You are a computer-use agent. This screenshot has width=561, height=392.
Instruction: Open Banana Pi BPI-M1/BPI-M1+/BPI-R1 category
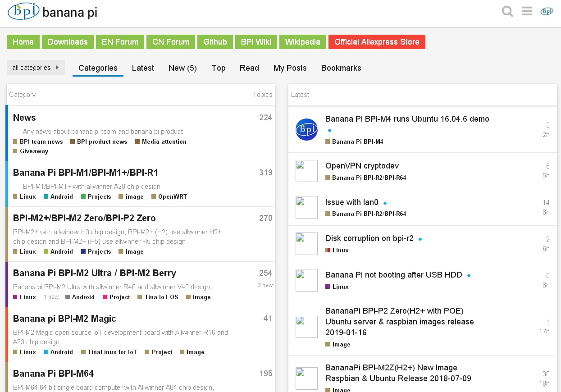[86, 173]
